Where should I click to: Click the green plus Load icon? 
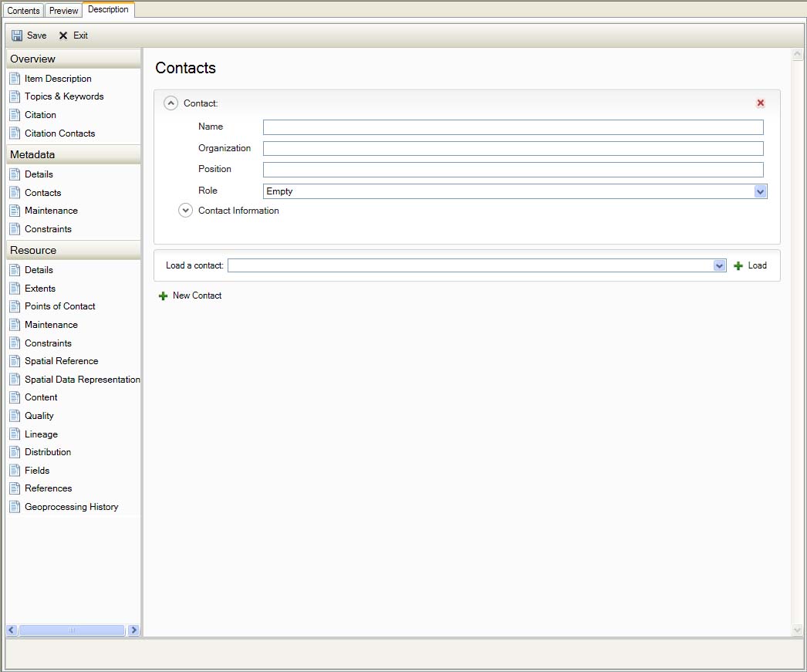(738, 265)
